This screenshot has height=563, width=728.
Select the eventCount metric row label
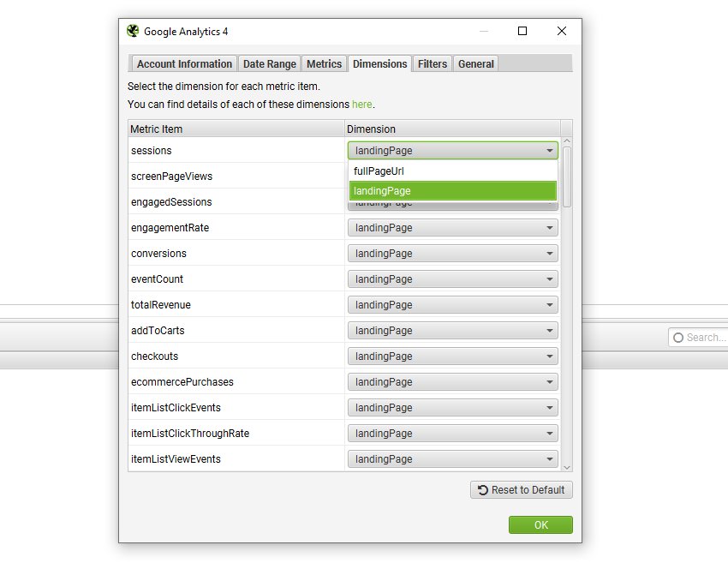(157, 279)
